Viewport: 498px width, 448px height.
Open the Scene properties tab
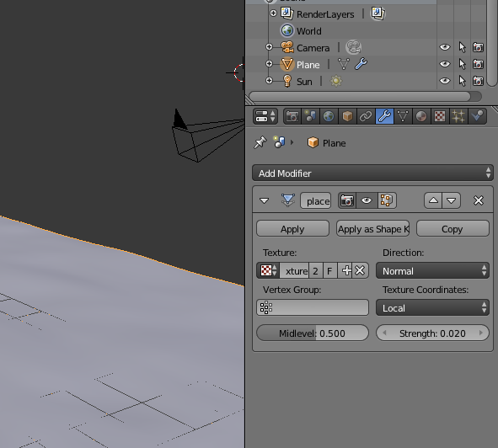pos(310,116)
